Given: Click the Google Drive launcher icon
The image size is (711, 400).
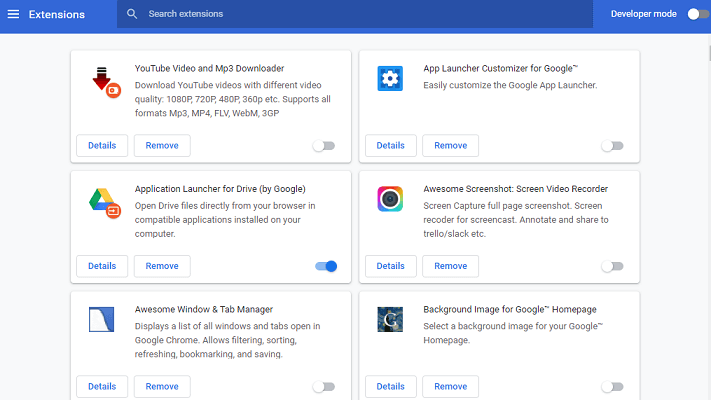Looking at the screenshot, I should click(105, 203).
